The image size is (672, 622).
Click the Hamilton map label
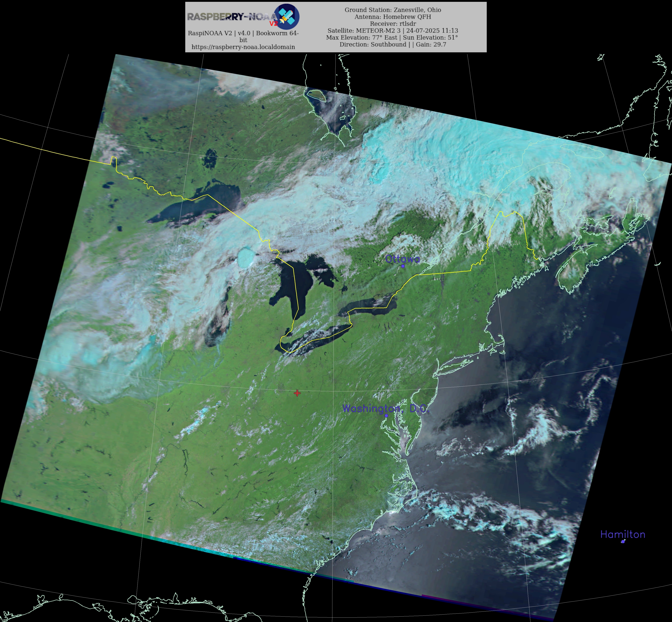click(x=623, y=534)
